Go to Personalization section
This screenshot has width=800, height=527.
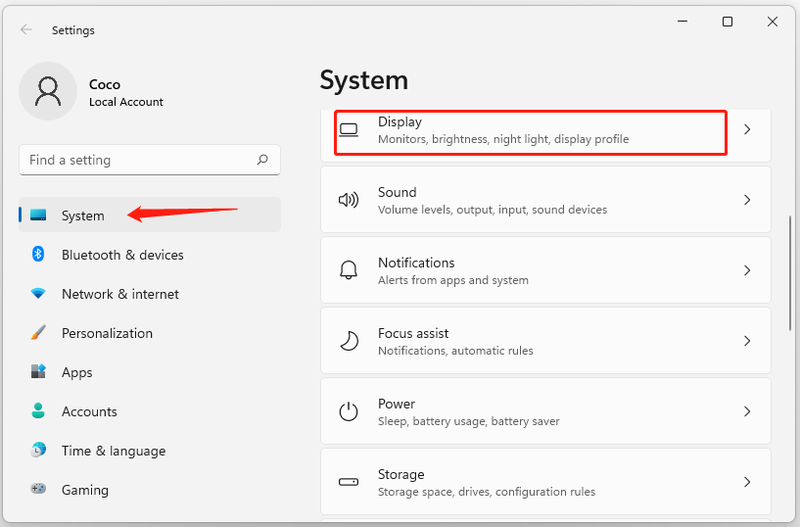(149, 333)
